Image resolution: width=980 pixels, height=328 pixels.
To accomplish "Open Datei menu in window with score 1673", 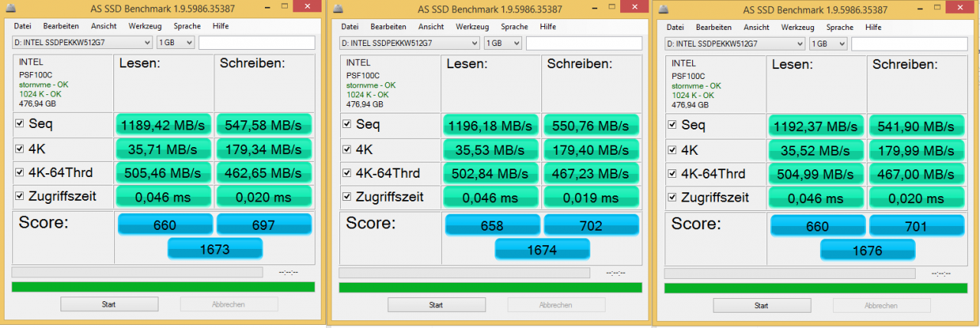I will coord(22,26).
